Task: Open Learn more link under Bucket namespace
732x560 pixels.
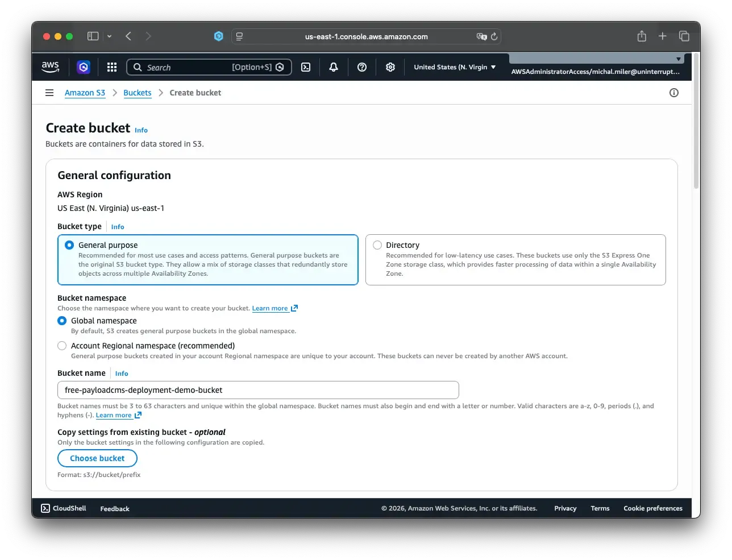Action: [275, 308]
